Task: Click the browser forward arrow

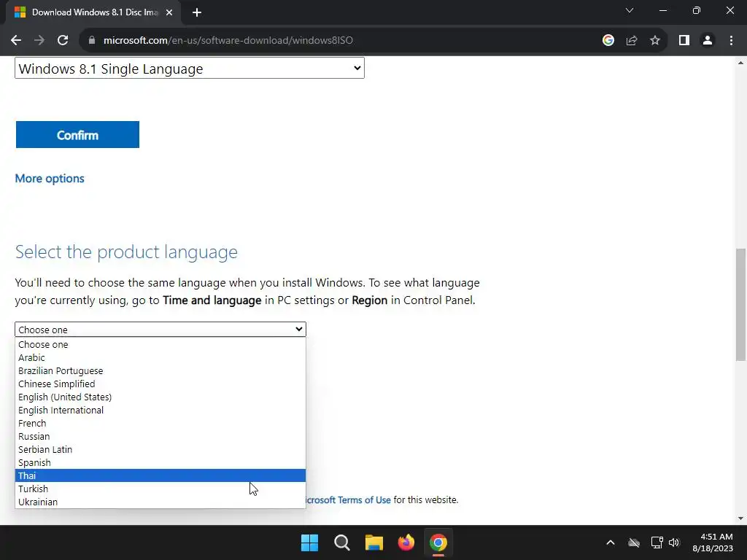Action: (39, 41)
